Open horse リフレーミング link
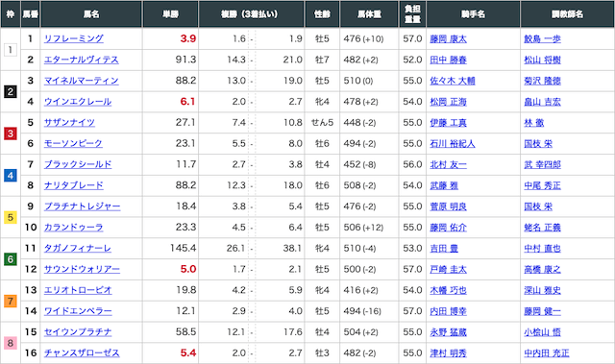Viewport: 615px width, 364px height. (x=74, y=38)
